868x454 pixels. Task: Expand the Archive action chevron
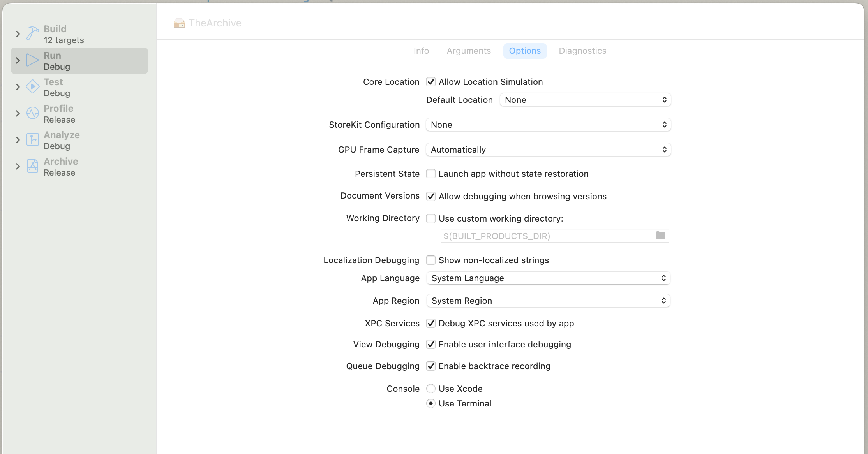pos(18,166)
